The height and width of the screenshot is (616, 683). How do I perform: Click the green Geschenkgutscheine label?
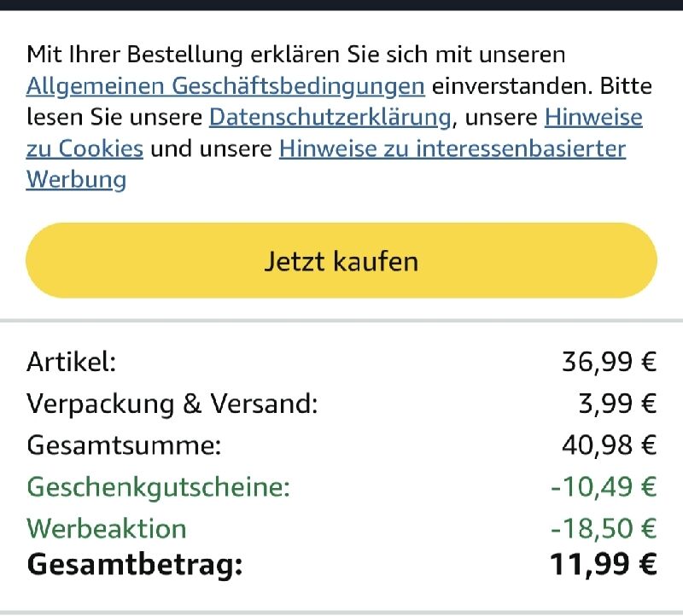point(158,487)
